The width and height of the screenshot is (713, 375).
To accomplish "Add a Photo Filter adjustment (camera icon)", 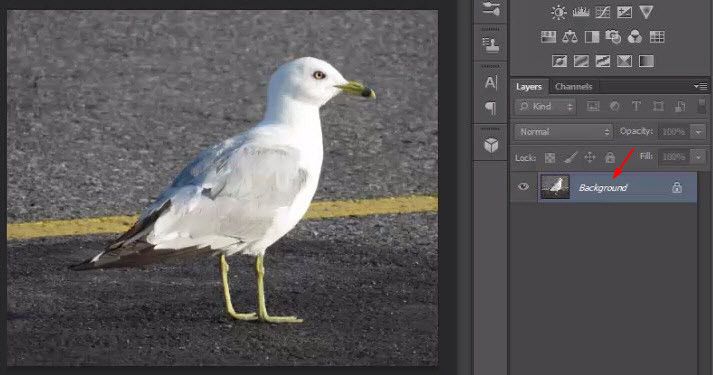I will coord(613,37).
